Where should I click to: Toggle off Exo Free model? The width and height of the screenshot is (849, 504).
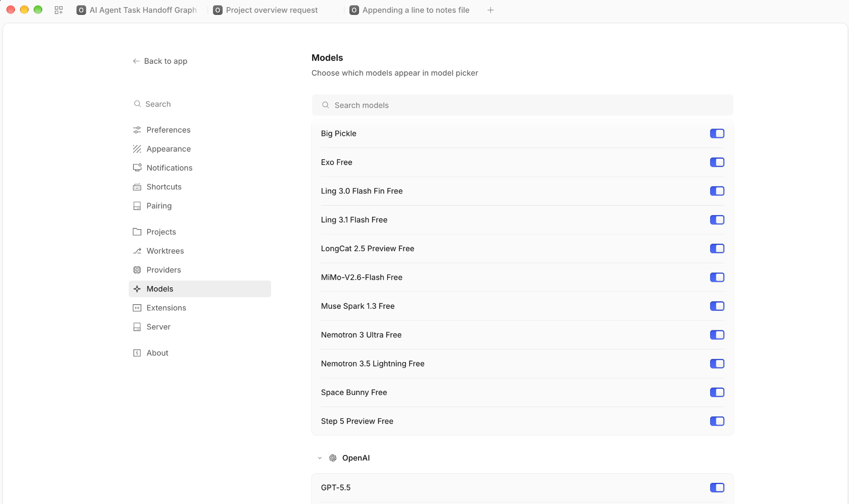(717, 162)
